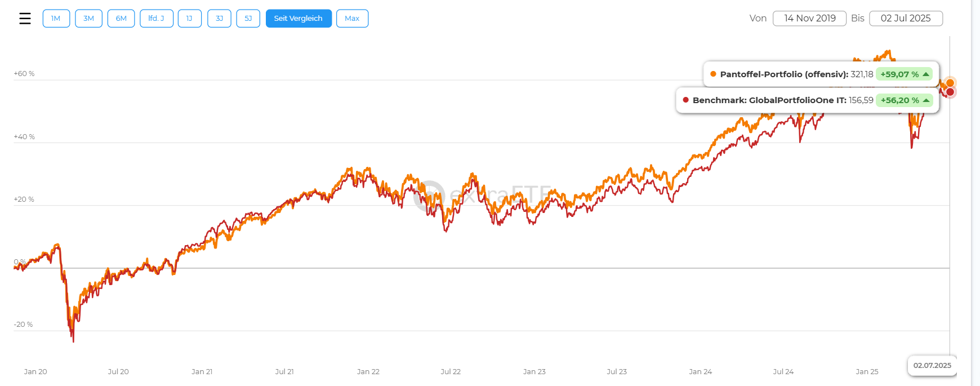Click the Seit Vergleich button
The height and width of the screenshot is (386, 980).
(x=299, y=19)
